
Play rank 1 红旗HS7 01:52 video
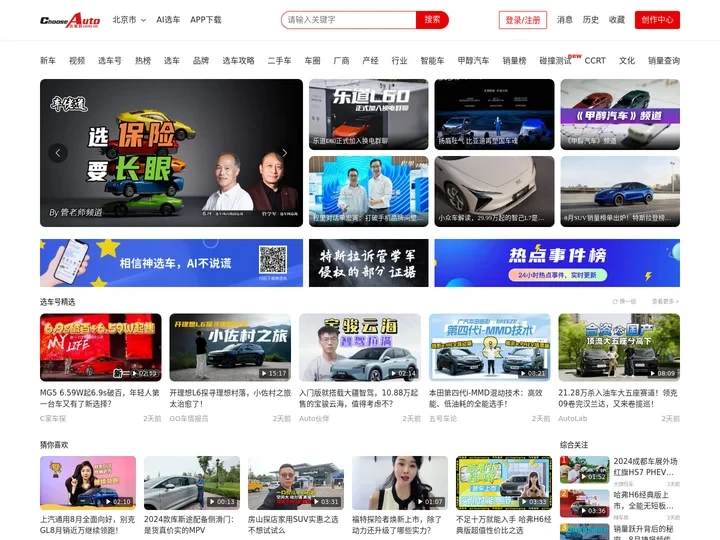pos(585,470)
